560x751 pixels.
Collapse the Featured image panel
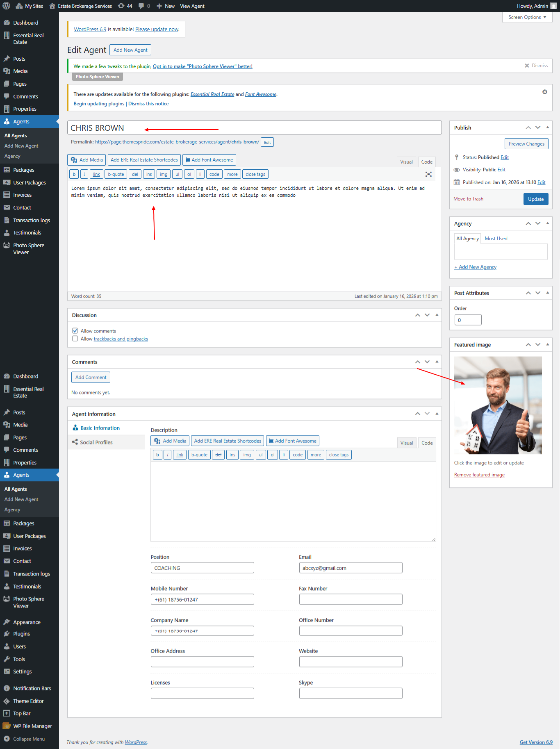tap(547, 345)
